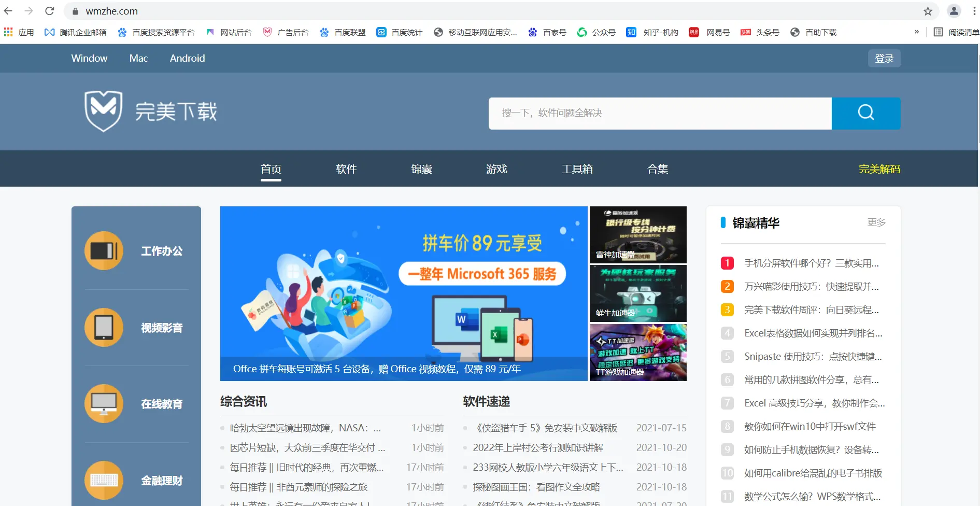Viewport: 980px width, 506px height.
Task: Select the 游戏 navigation item
Action: point(496,168)
